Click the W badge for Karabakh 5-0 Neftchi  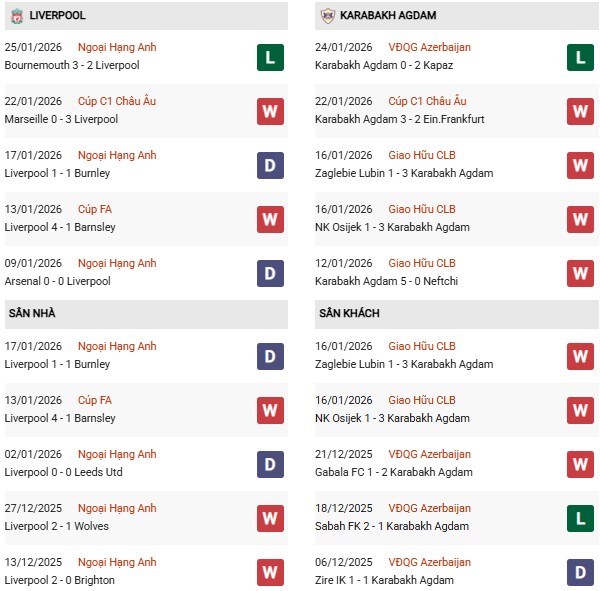coord(580,273)
